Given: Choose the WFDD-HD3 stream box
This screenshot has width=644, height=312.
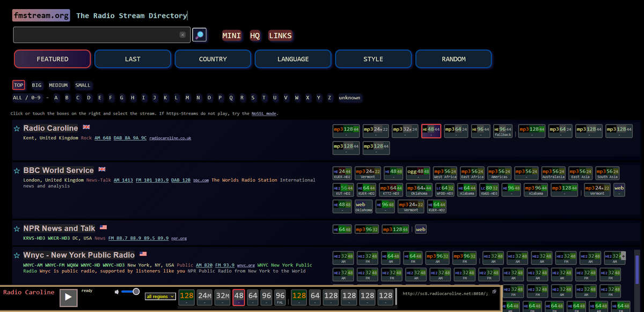Looking at the screenshot, I should [x=444, y=190].
